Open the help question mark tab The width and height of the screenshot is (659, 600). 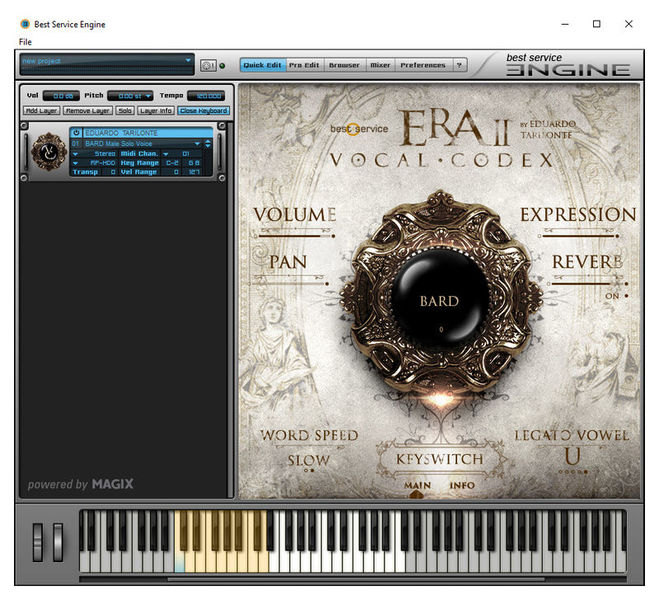pyautogui.click(x=459, y=66)
